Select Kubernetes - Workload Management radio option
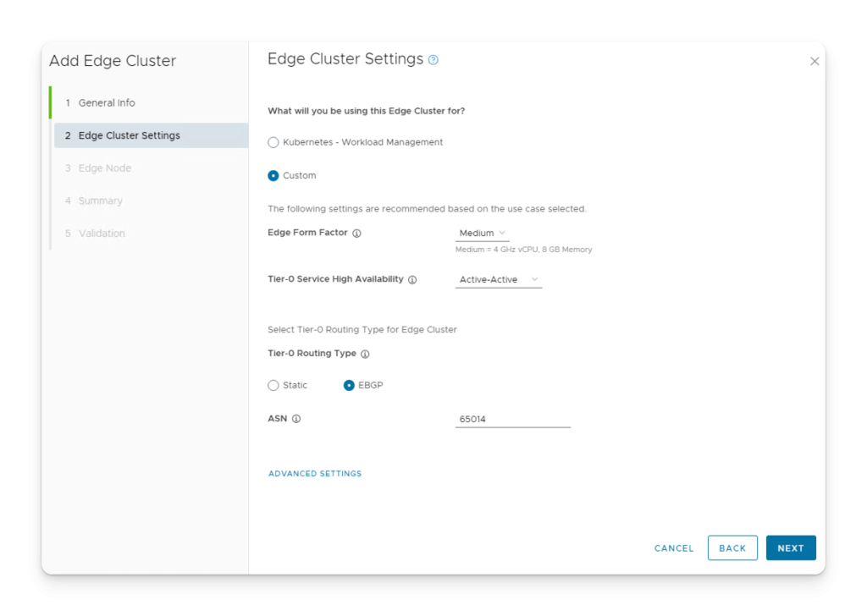This screenshot has height=616, width=867. coord(273,142)
